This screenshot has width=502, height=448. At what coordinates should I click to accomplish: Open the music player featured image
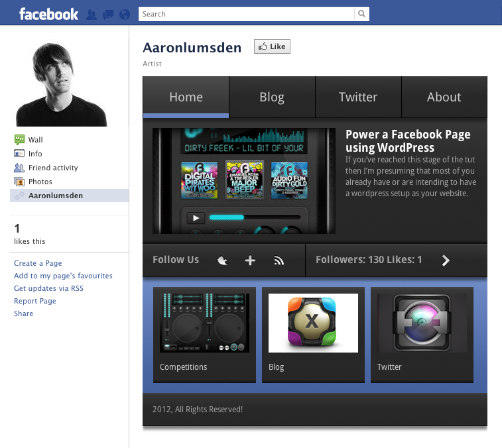[244, 181]
